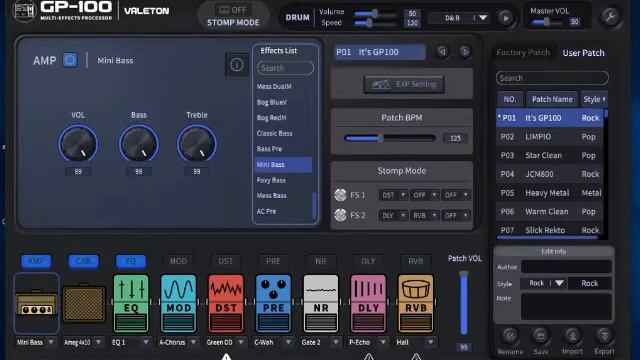640x360 pixels.
Task: Switch to the Factory Patch tab
Action: pos(523,53)
